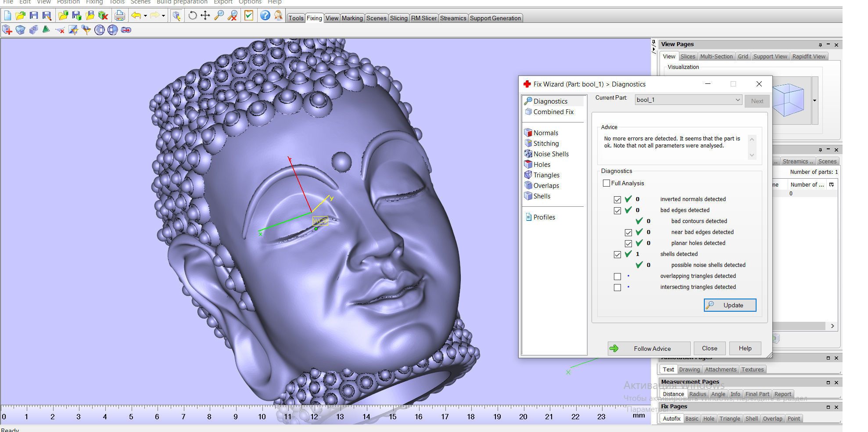
Task: Toggle the planar holes detected checkbox
Action: 628,244
